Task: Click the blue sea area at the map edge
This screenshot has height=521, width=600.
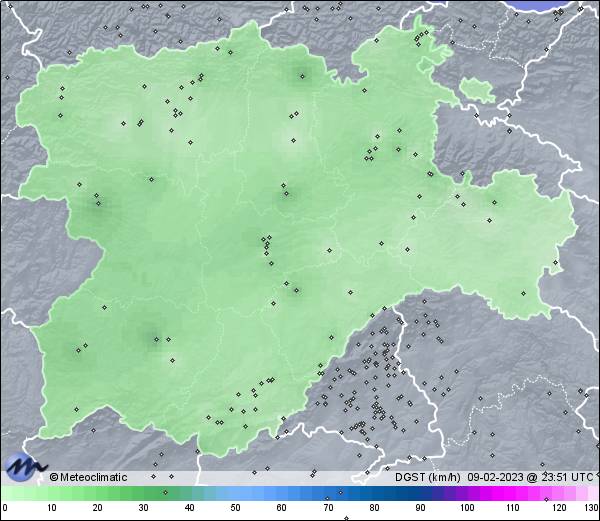Action: tap(543, 6)
